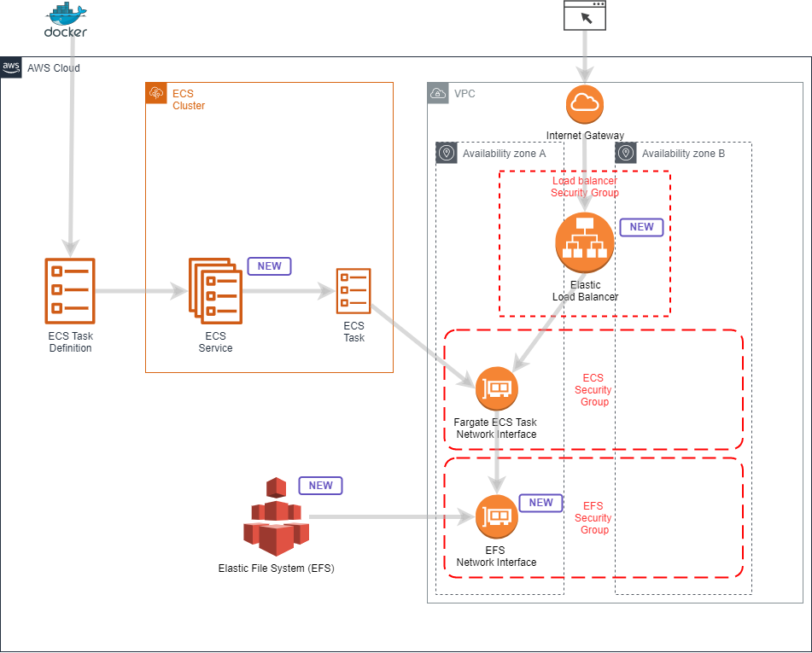Select the Internet Gateway cloud icon
This screenshot has width=812, height=653.
[x=585, y=105]
